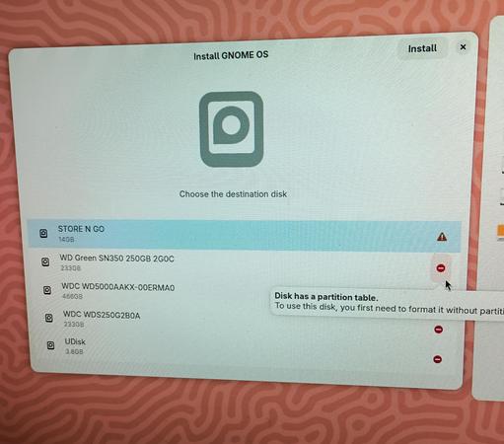Click the 'Choose the destination disk' label

(x=233, y=194)
